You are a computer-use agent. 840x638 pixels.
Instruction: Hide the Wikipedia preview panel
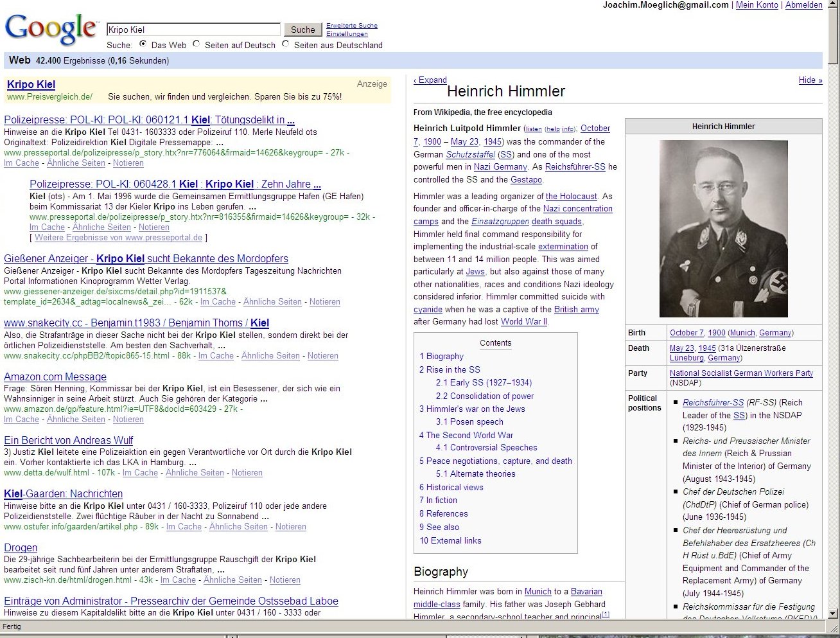(x=810, y=80)
